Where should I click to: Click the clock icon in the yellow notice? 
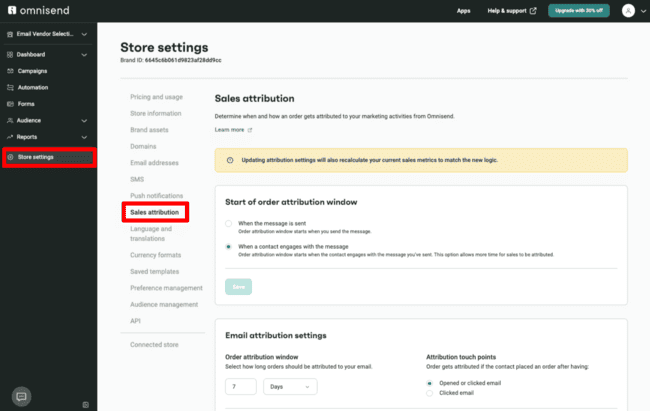[x=230, y=160]
